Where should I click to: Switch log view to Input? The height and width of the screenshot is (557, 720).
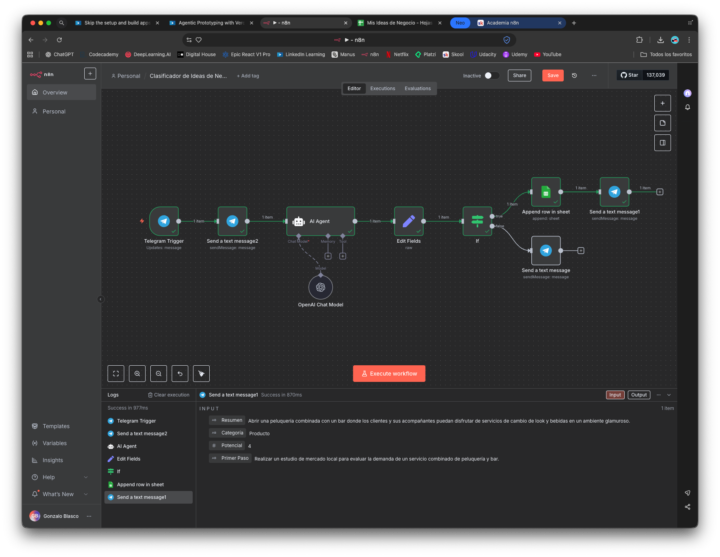click(615, 395)
